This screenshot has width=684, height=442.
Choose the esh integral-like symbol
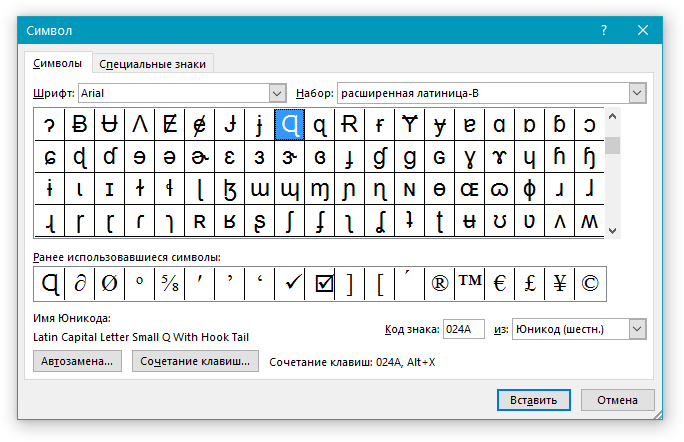pos(290,221)
